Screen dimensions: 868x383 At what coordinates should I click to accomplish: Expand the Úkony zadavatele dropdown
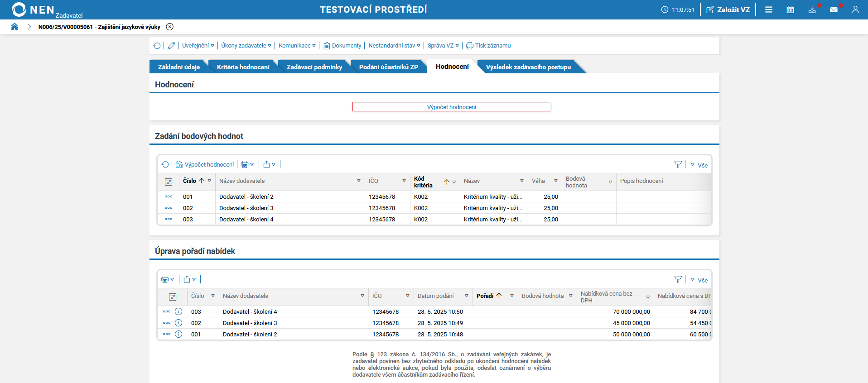click(246, 46)
